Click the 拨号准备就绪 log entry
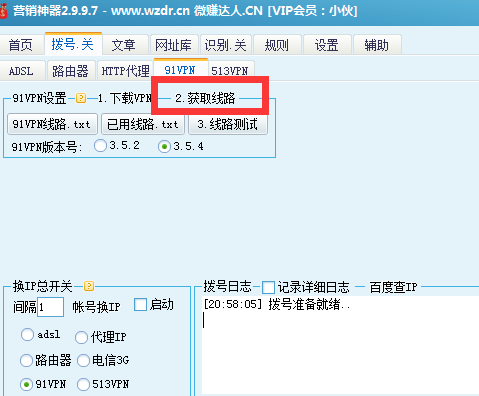Viewport: 479px width, 396px height. pos(277,304)
